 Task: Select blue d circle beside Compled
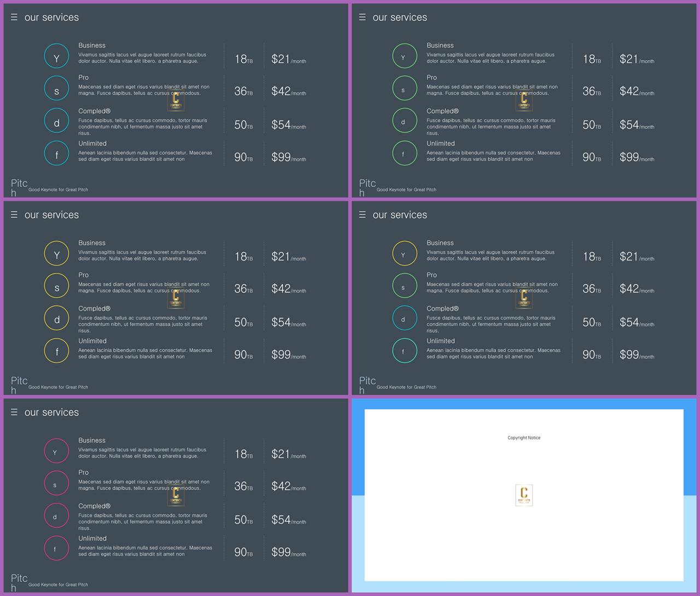56,120
